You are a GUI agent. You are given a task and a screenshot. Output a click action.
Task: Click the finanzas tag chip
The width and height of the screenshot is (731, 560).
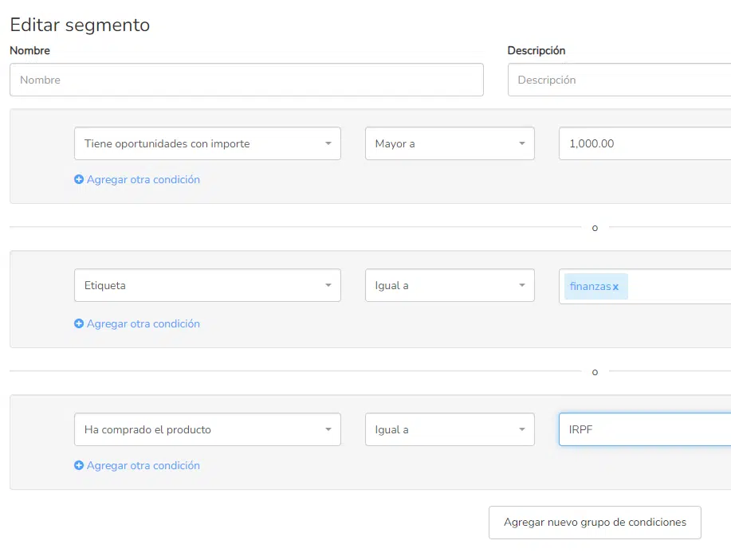tap(590, 287)
